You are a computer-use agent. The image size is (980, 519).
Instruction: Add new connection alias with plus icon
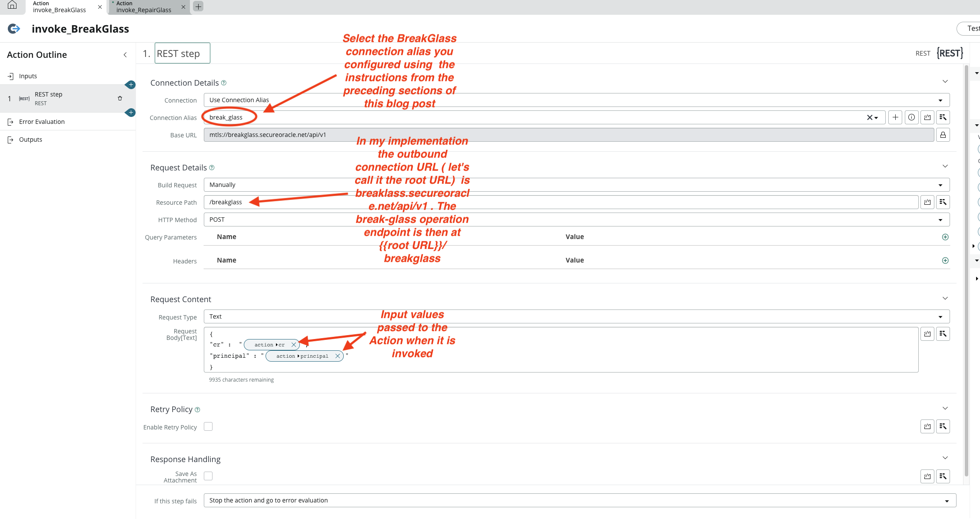[x=895, y=117]
